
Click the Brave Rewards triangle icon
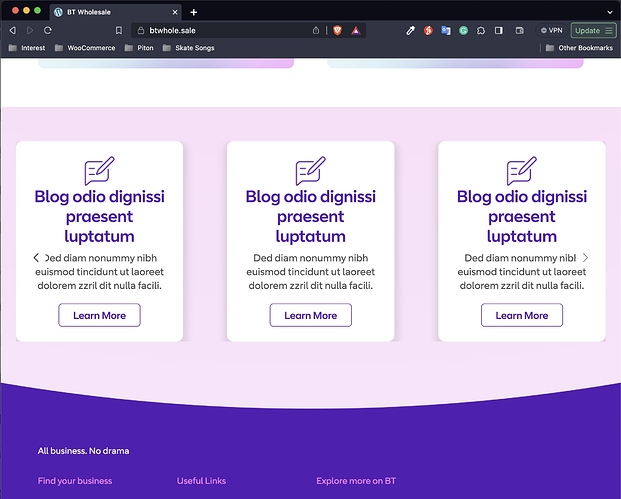(x=355, y=31)
